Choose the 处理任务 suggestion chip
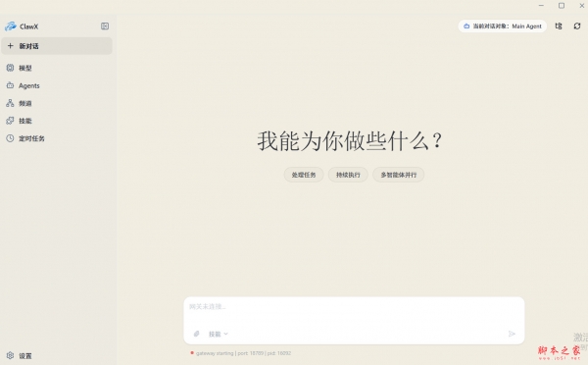 point(304,175)
